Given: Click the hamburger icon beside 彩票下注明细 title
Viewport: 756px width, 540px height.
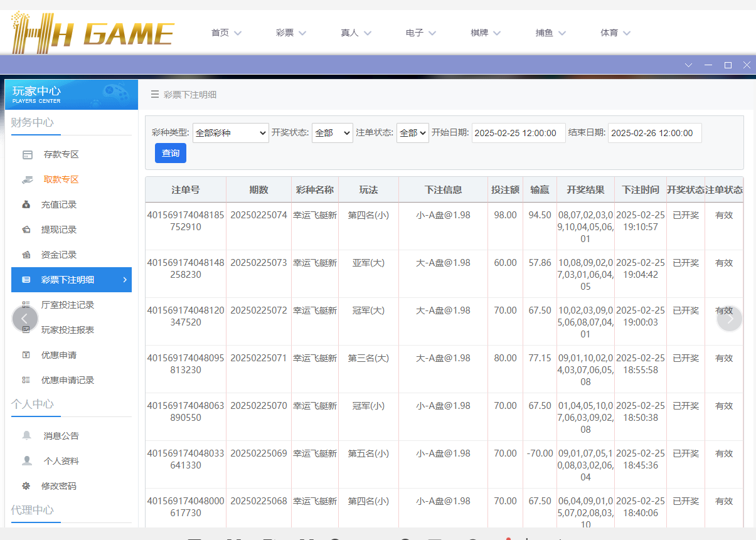Looking at the screenshot, I should pos(154,93).
